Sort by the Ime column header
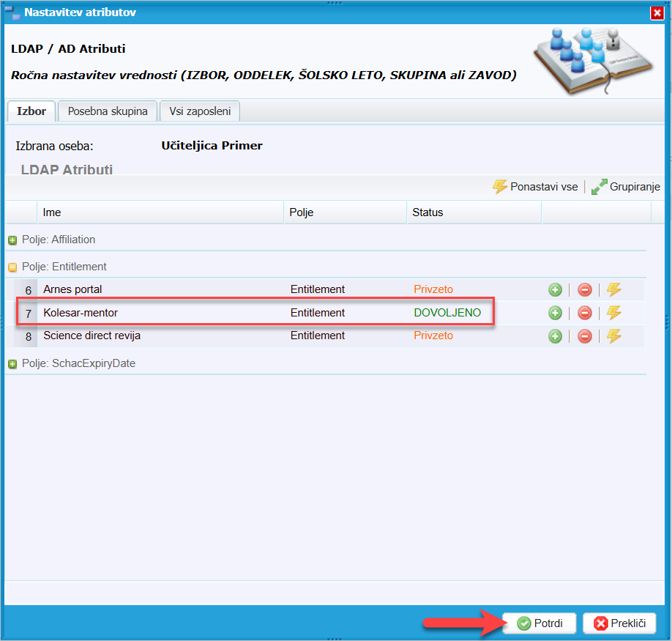 click(x=161, y=212)
